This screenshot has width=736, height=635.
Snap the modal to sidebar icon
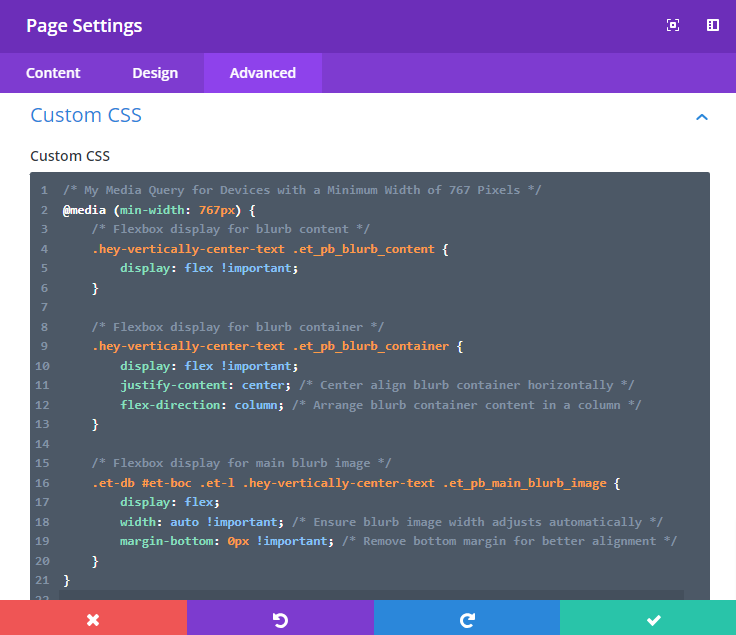coord(713,26)
